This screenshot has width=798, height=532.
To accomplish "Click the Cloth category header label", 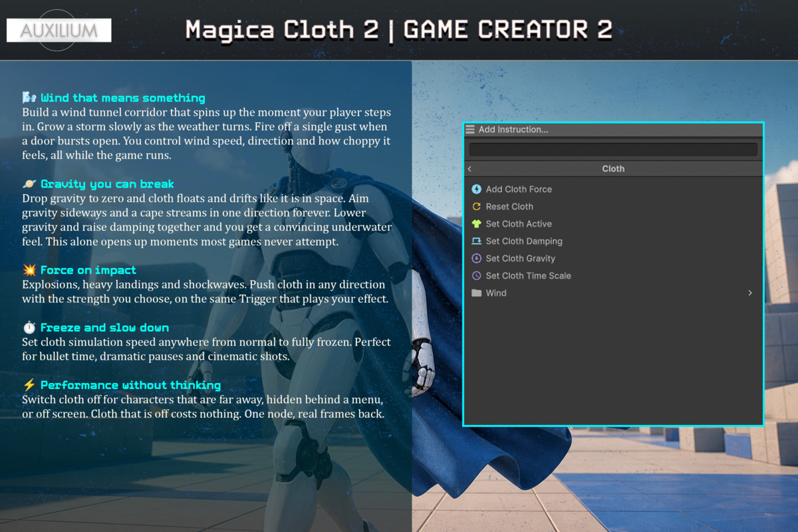I will [x=613, y=169].
